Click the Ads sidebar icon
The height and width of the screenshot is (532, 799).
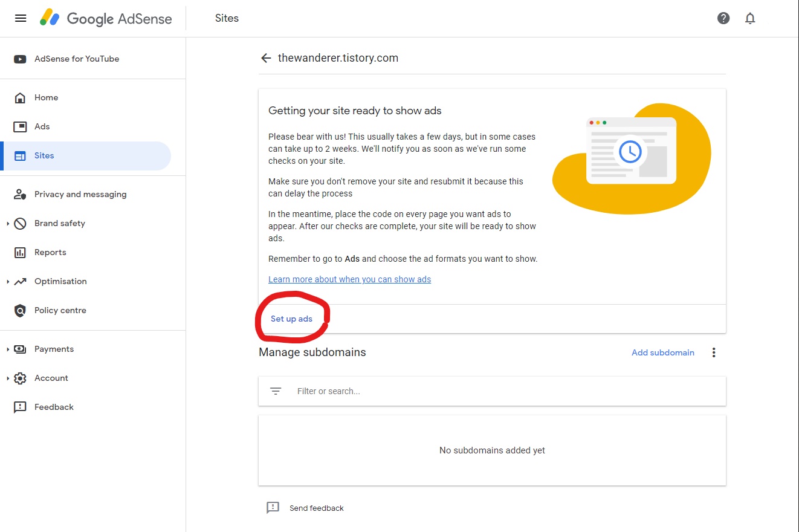[20, 126]
